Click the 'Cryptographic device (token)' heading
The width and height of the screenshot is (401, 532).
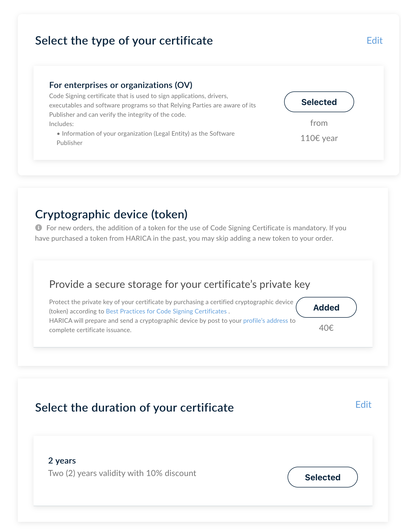click(x=111, y=214)
